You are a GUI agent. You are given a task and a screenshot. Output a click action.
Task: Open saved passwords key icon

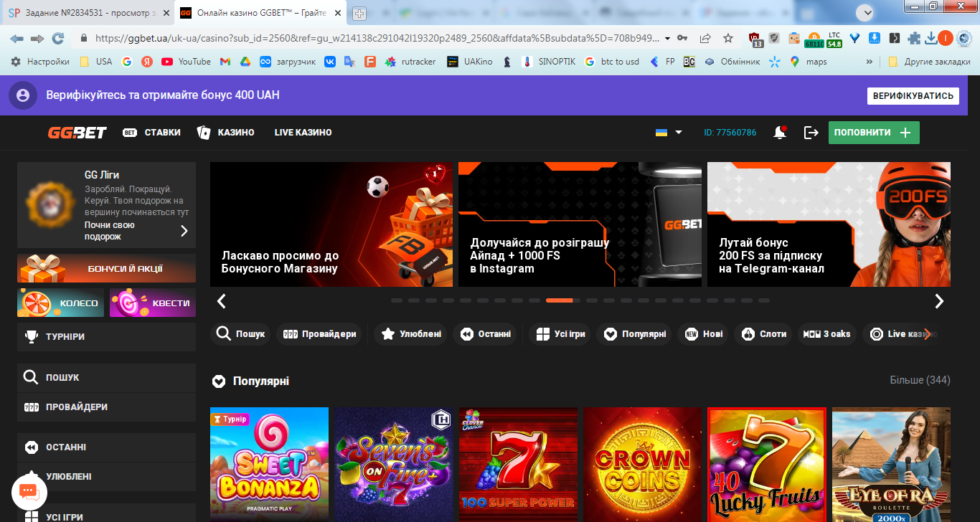tap(683, 39)
